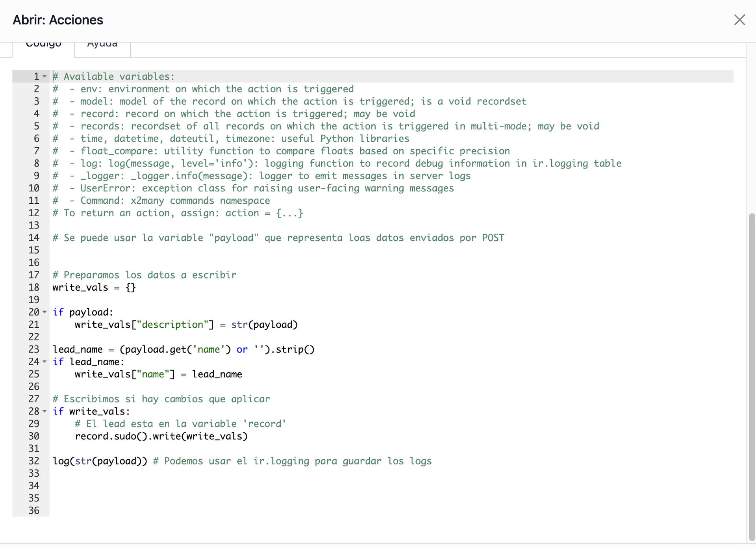Click line number 36 in the gutter
This screenshot has height=548, width=756.
pyautogui.click(x=34, y=511)
